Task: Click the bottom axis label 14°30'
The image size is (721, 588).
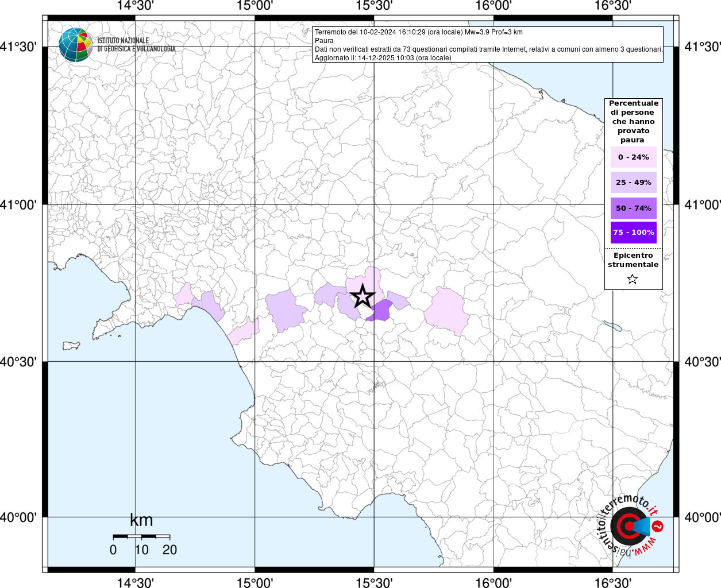Action: (x=135, y=582)
